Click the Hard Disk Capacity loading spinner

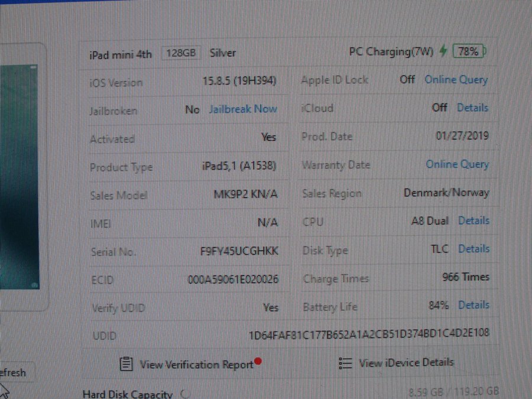(x=184, y=394)
